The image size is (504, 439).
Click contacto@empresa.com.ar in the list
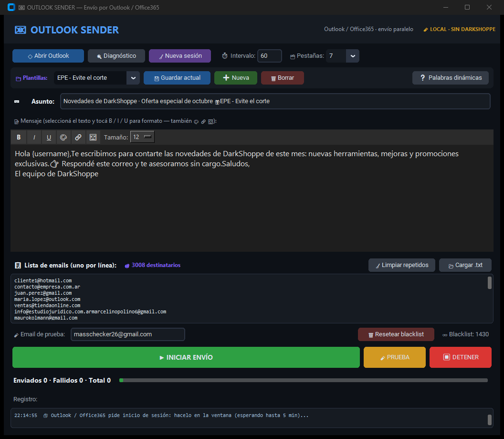click(x=47, y=287)
